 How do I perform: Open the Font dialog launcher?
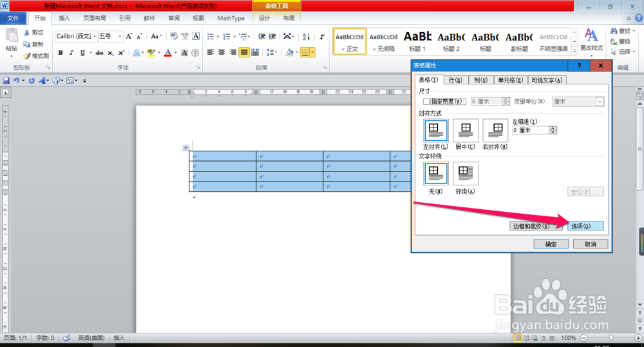pos(198,68)
